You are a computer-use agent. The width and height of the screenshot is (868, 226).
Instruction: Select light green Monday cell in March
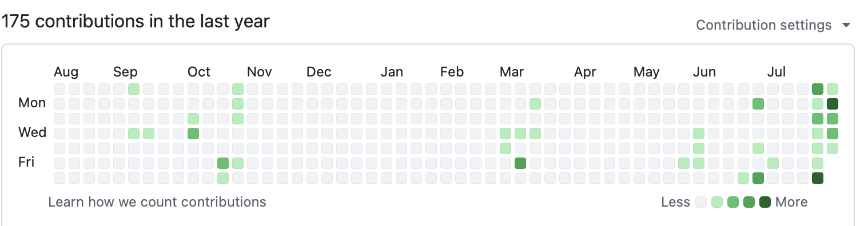pos(535,104)
